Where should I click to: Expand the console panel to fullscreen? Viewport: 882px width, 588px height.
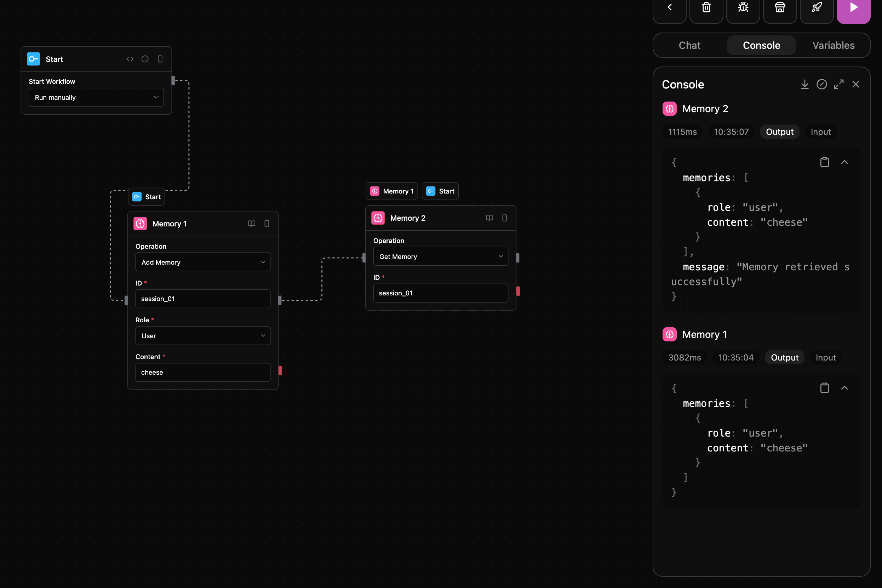[x=838, y=84]
